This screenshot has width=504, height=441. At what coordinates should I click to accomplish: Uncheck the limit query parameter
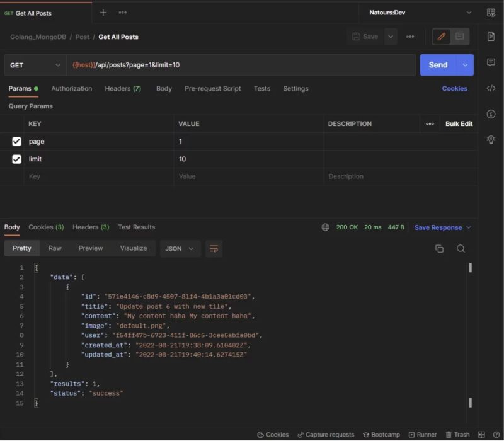(17, 159)
